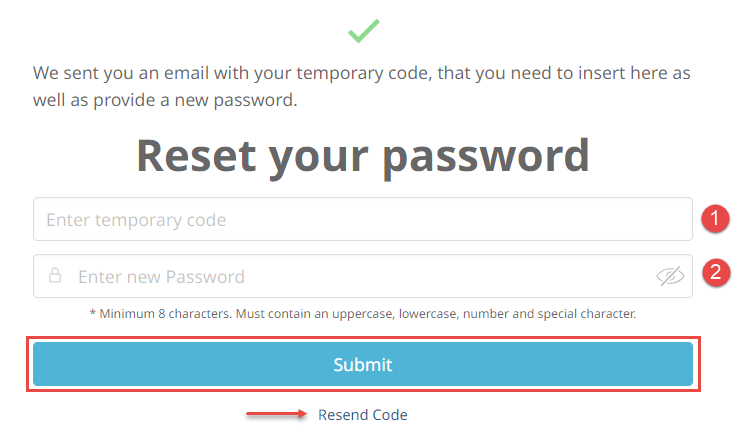Request a new code via Resend Code
The height and width of the screenshot is (446, 741).
click(x=362, y=415)
